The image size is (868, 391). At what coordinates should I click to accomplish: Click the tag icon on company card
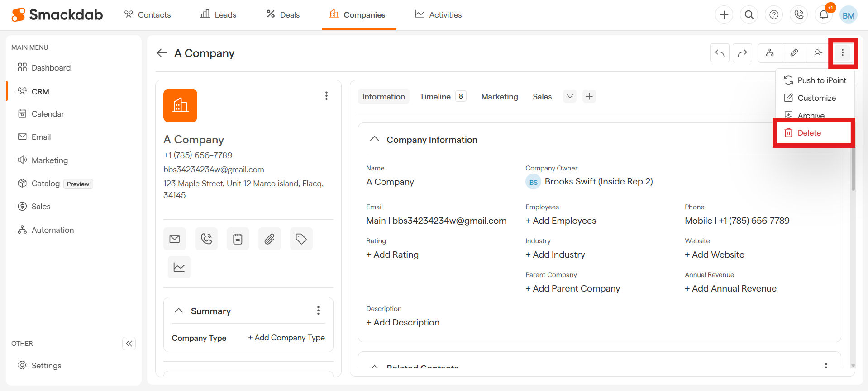tap(301, 239)
